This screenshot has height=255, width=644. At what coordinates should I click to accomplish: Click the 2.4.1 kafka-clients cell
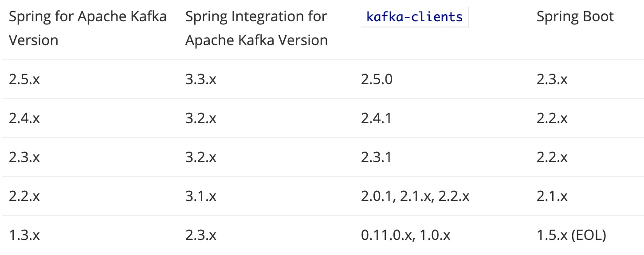pyautogui.click(x=376, y=119)
